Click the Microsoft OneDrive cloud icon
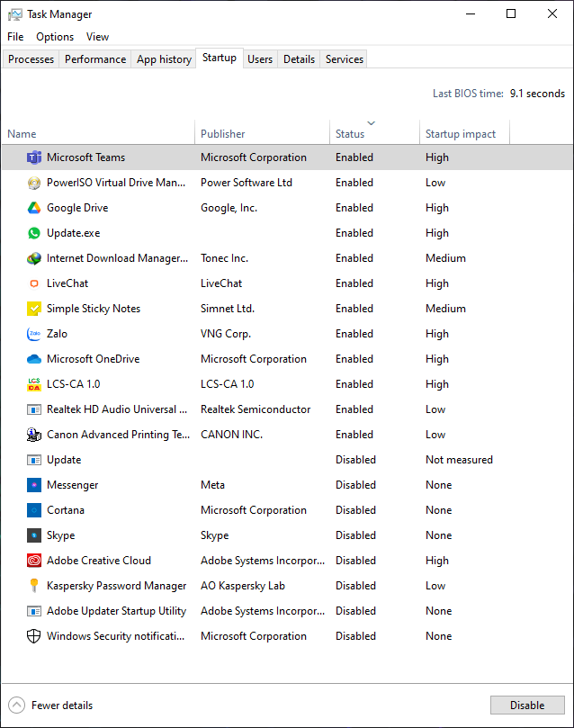The height and width of the screenshot is (728, 574). pyautogui.click(x=34, y=359)
